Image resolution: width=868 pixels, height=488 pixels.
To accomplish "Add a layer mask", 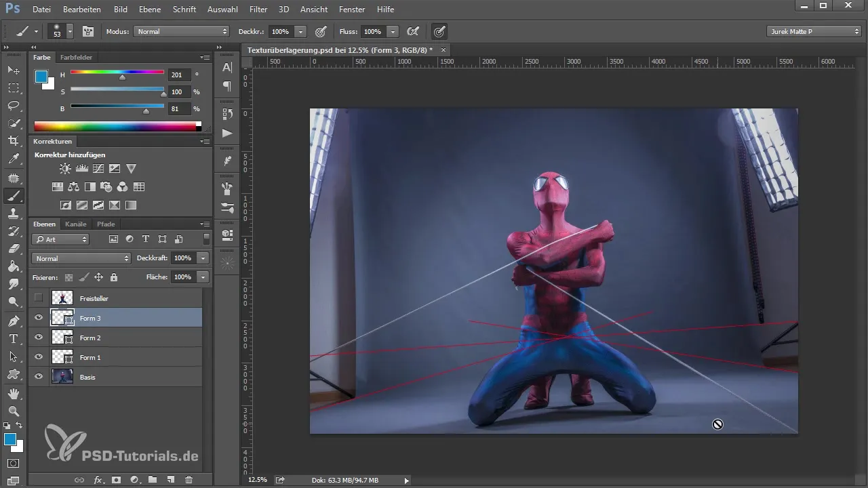I will (116, 480).
